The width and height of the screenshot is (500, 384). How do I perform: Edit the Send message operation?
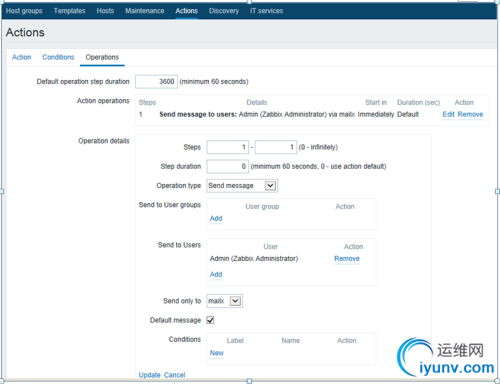click(x=448, y=114)
